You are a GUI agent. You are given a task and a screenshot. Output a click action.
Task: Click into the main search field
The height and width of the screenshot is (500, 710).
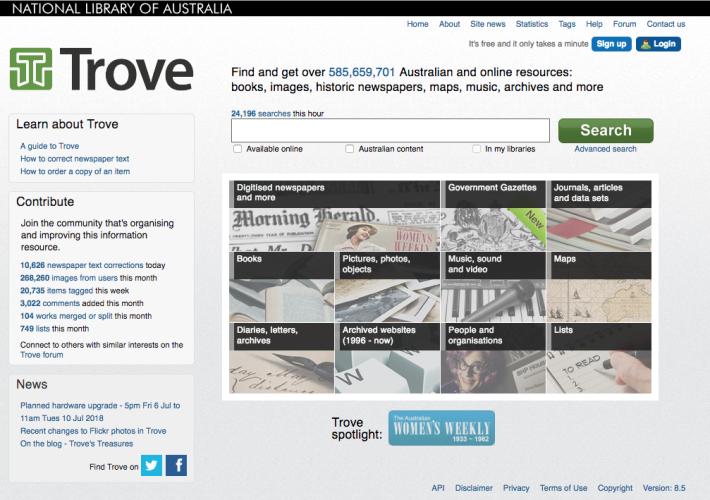pos(390,130)
